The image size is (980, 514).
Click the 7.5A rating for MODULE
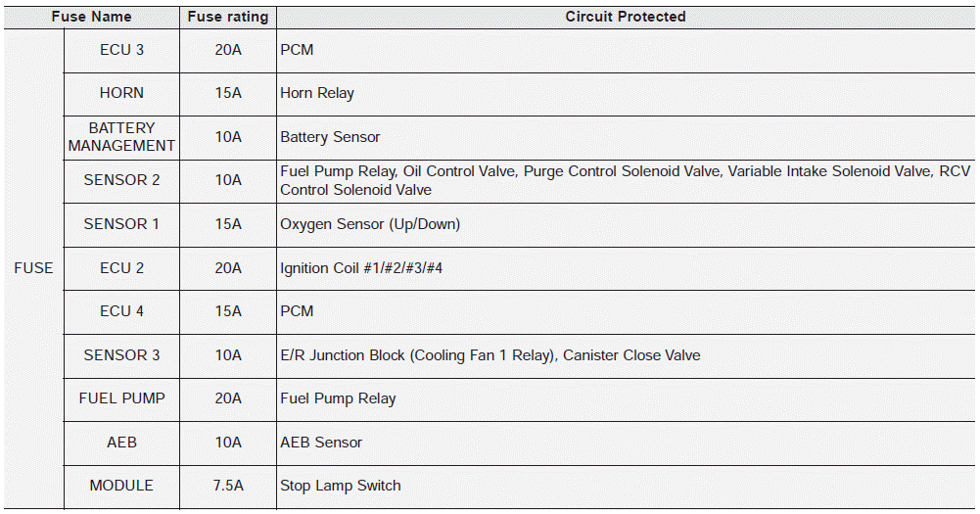pyautogui.click(x=228, y=486)
